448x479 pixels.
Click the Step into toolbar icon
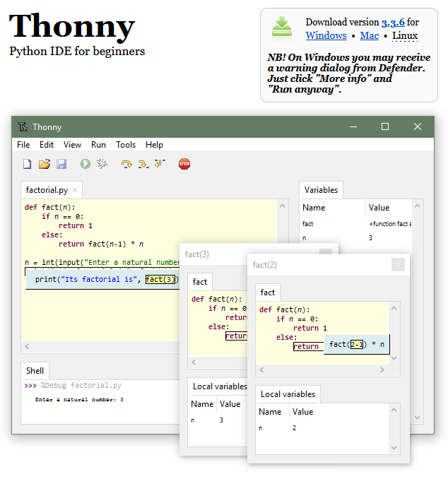click(143, 164)
